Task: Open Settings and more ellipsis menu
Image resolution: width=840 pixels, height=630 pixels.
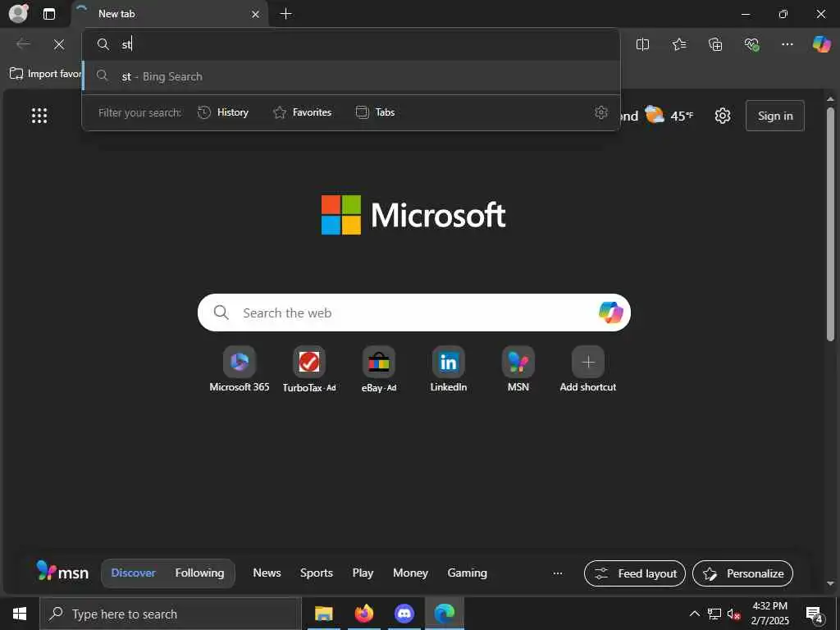Action: (787, 44)
